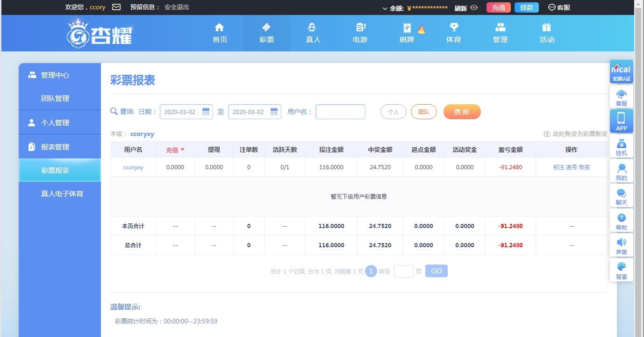This screenshot has width=644, height=337.
Task: Click the 暂无下级用户彩票信息 empty message
Action: 359,196
